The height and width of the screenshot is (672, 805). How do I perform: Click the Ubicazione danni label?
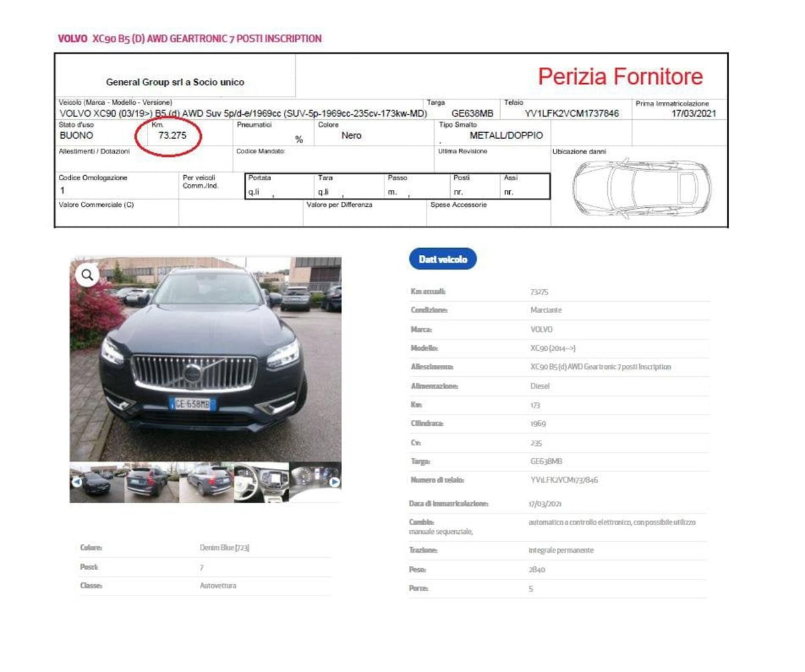click(x=579, y=152)
